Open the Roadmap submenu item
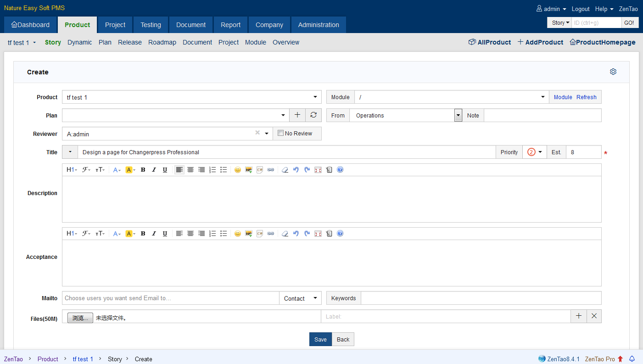Screen dimensions: 643x364 point(162,42)
